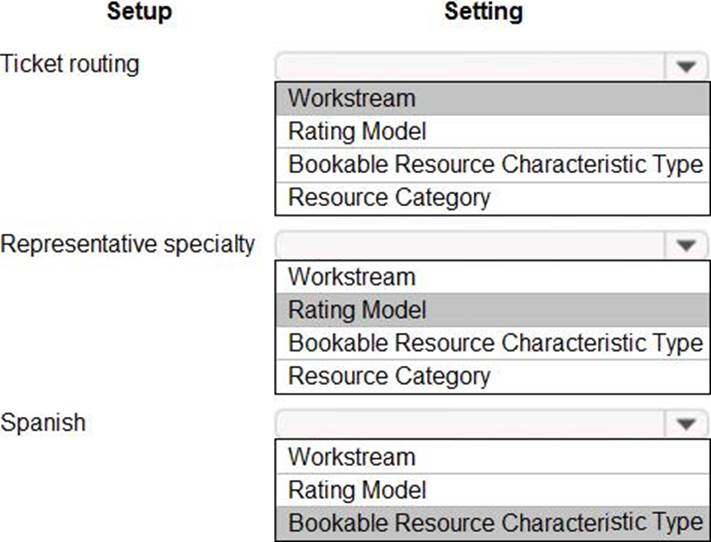Open the Representative specialty dropdown arrow
Viewport: 711px width, 542px height.
coord(685,246)
